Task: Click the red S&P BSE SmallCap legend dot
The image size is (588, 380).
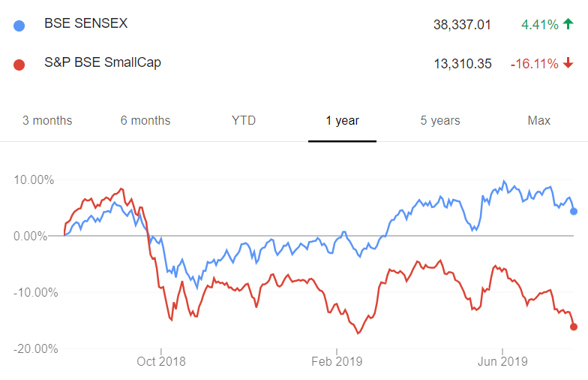Action: [19, 65]
